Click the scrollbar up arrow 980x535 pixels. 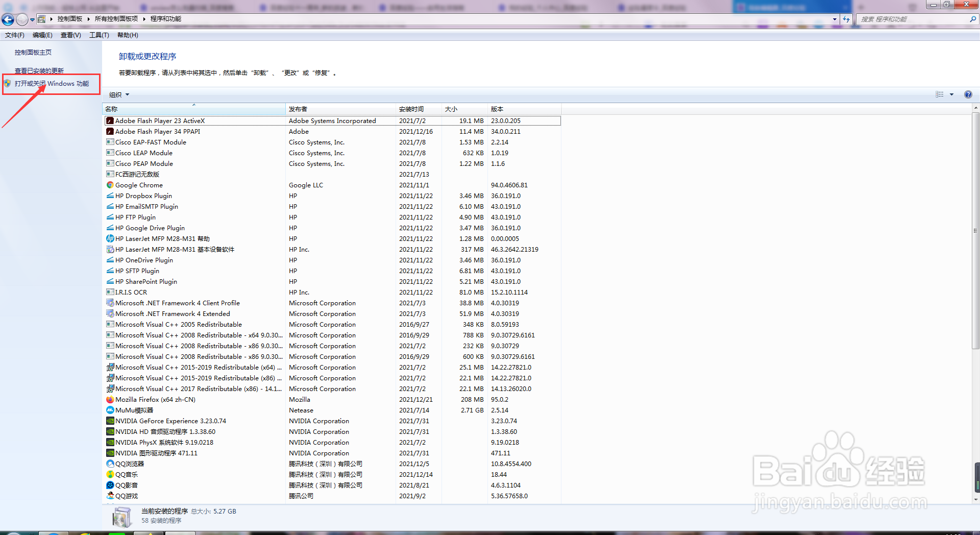975,108
